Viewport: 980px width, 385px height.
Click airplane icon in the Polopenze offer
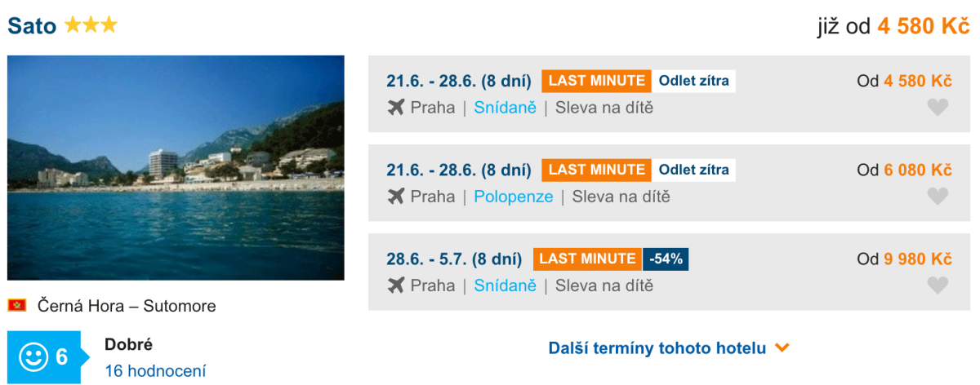click(396, 196)
